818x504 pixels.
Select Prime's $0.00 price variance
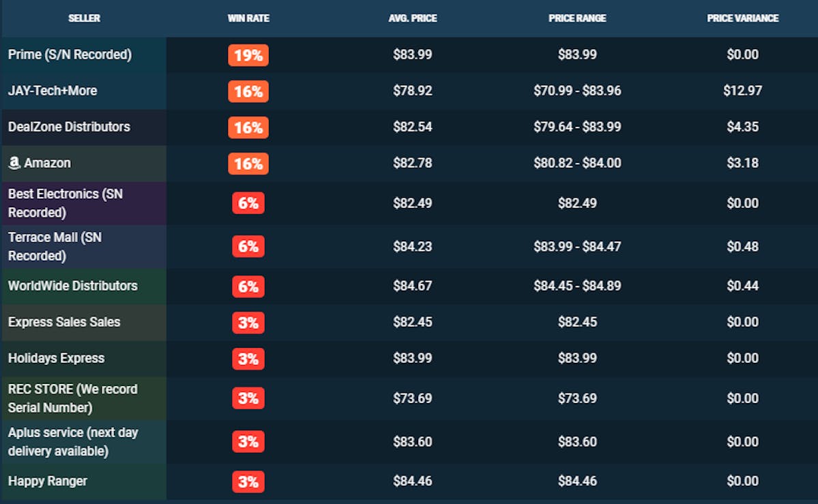coord(742,55)
